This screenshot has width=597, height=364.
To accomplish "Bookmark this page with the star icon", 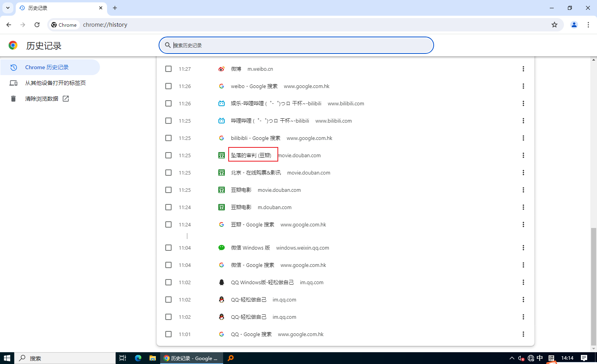I will [554, 25].
